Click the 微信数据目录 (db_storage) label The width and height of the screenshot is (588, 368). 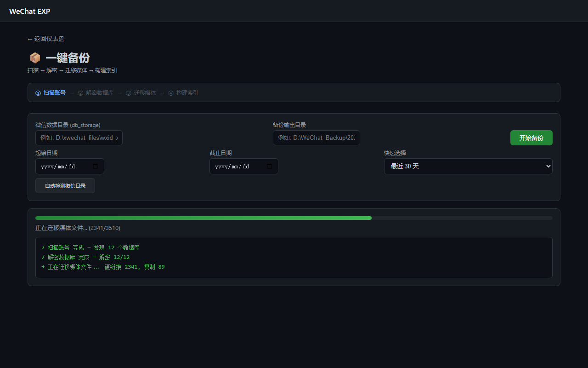68,125
